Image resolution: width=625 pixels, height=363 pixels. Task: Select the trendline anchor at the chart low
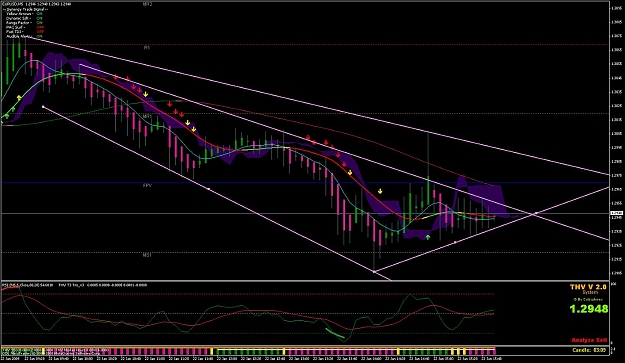(374, 272)
